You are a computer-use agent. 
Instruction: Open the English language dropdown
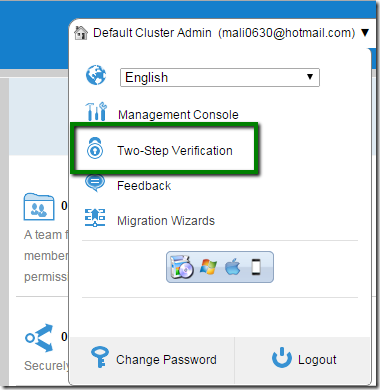point(220,77)
